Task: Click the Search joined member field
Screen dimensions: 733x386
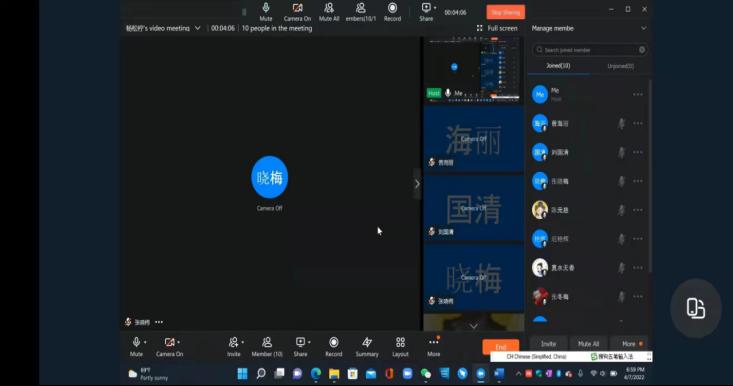Action: 590,50
